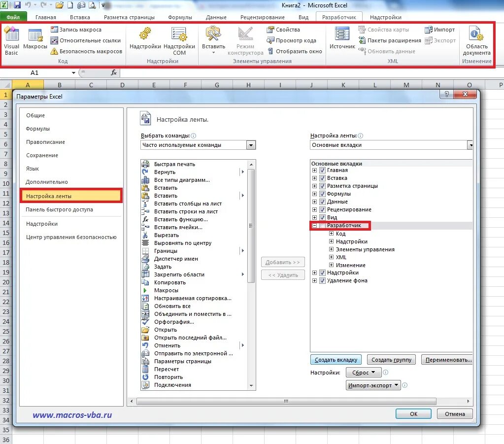Switch to the Формулы ribbon tab
The image size is (504, 444).
[x=180, y=17]
